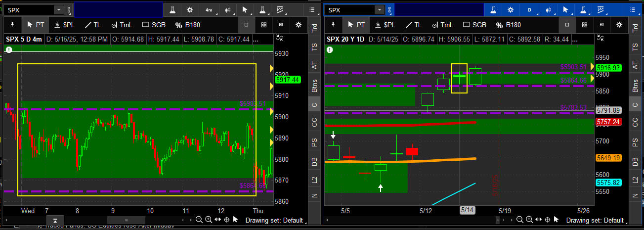Zoom out using magnifier minus in left chart

(x=199, y=220)
